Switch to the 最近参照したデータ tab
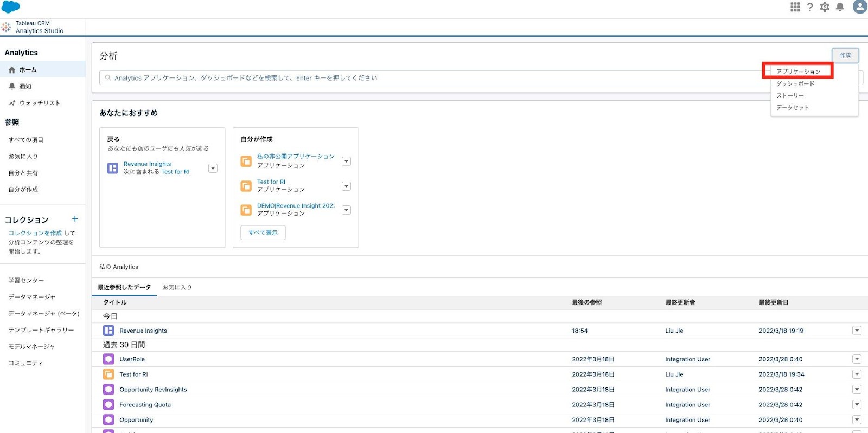This screenshot has width=868, height=433. [x=124, y=287]
